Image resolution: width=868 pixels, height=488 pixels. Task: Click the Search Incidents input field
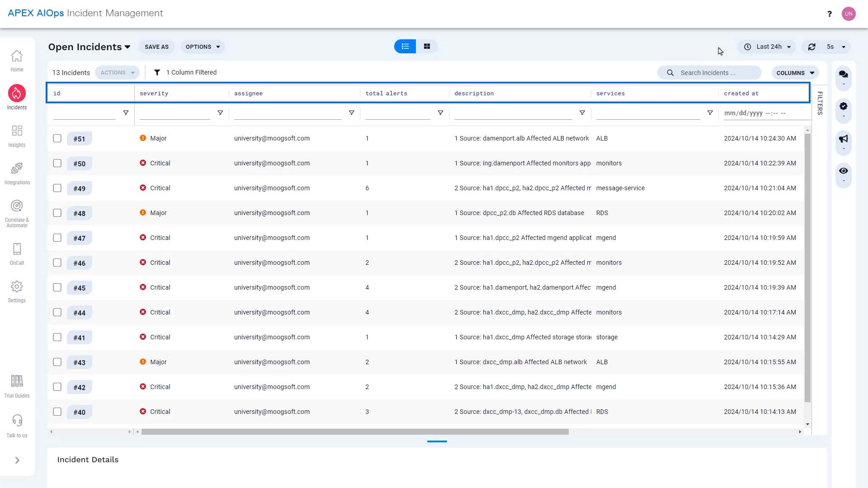pos(710,73)
